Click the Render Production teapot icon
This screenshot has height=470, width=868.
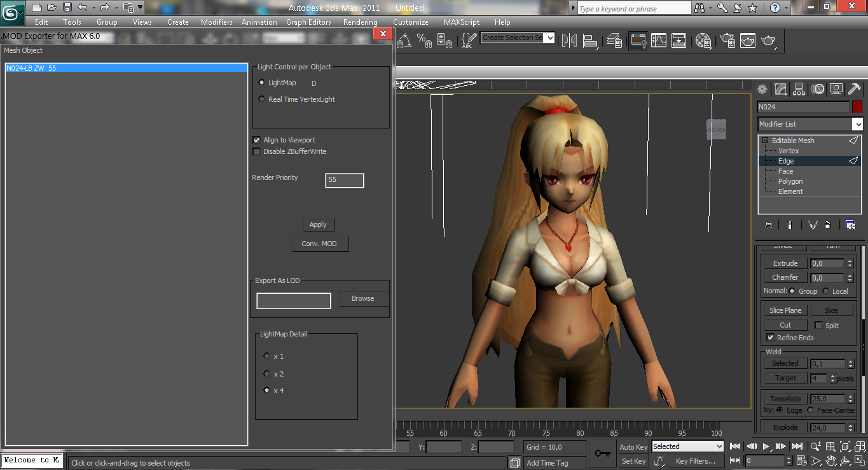(x=769, y=41)
